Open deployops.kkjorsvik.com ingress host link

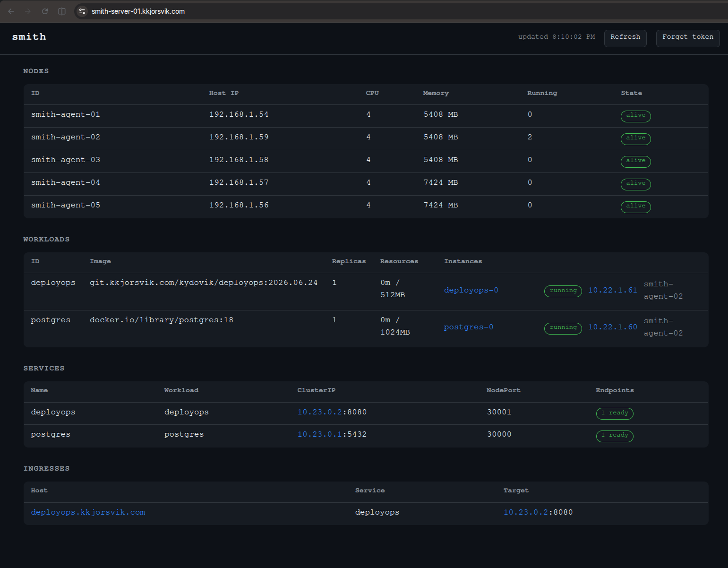[88, 512]
